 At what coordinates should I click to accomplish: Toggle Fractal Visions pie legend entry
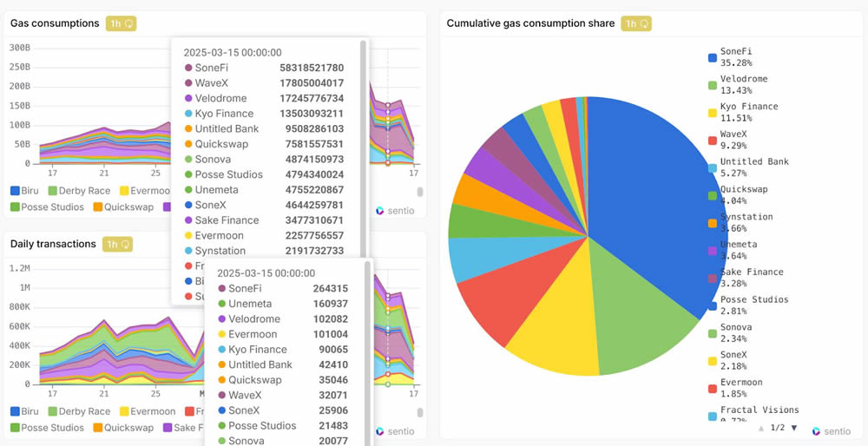pyautogui.click(x=754, y=413)
